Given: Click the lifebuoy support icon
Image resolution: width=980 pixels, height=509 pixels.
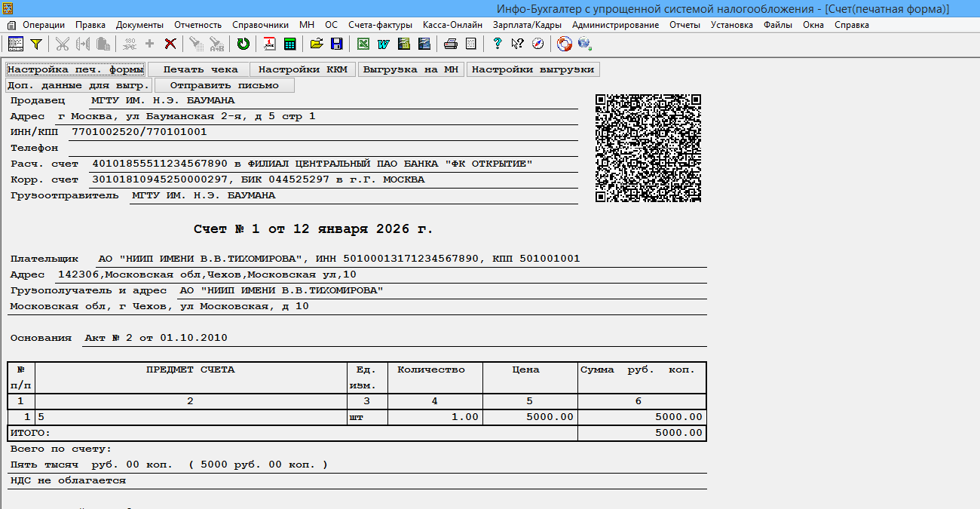Looking at the screenshot, I should point(565,44).
